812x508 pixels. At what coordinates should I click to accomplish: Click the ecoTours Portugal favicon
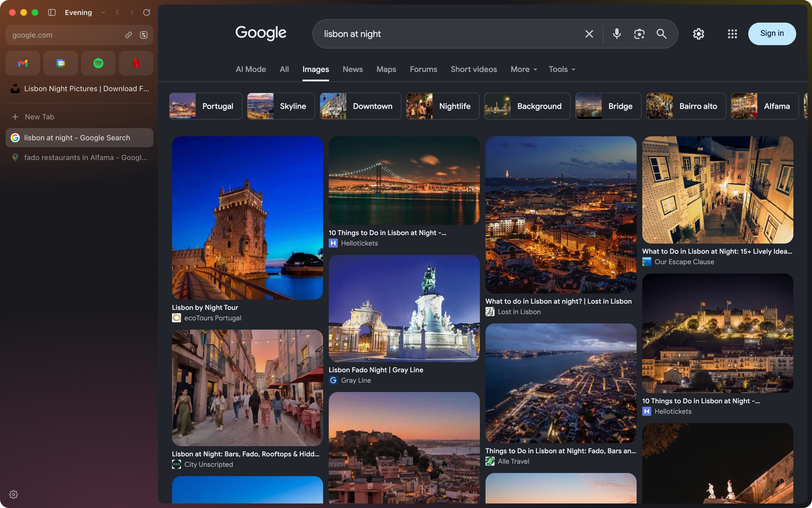(x=176, y=318)
